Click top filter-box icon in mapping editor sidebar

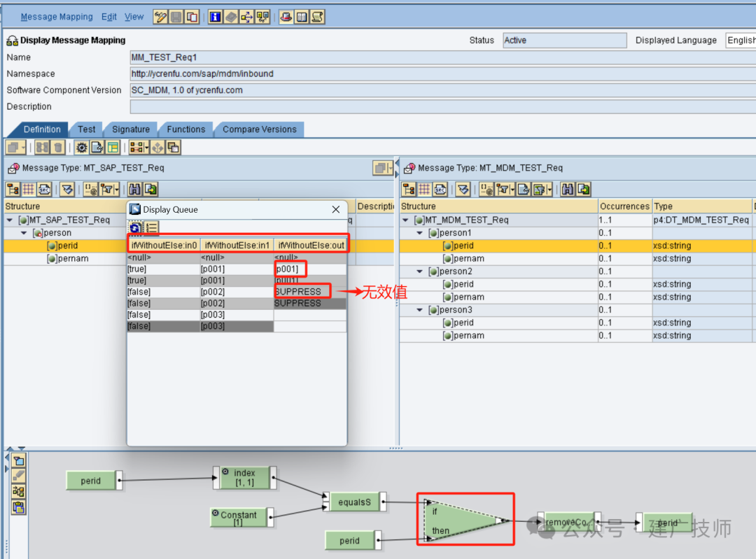coord(19,460)
